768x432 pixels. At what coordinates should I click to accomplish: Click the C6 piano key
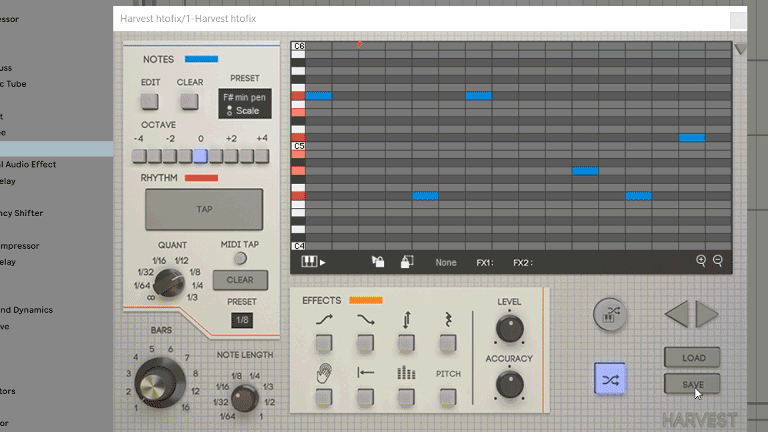[x=298, y=46]
